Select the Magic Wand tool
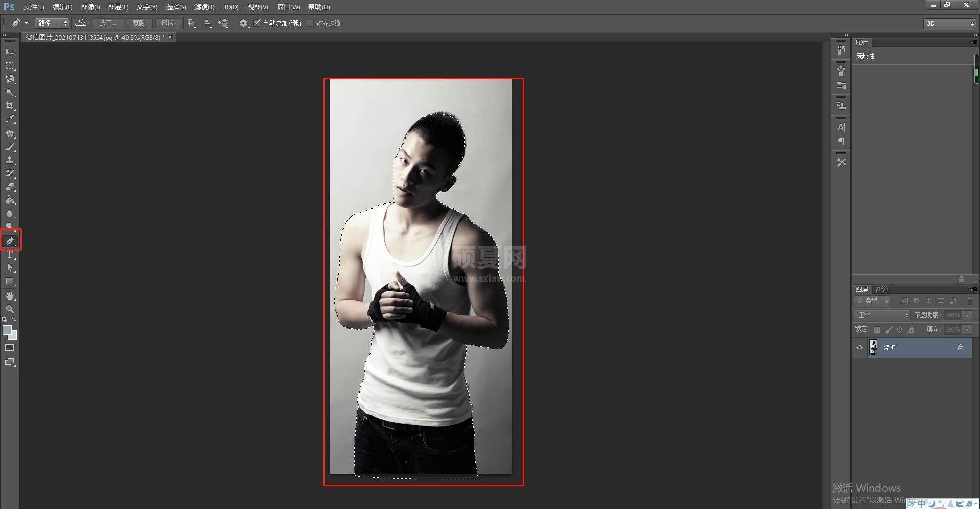The image size is (980, 509). 10,92
